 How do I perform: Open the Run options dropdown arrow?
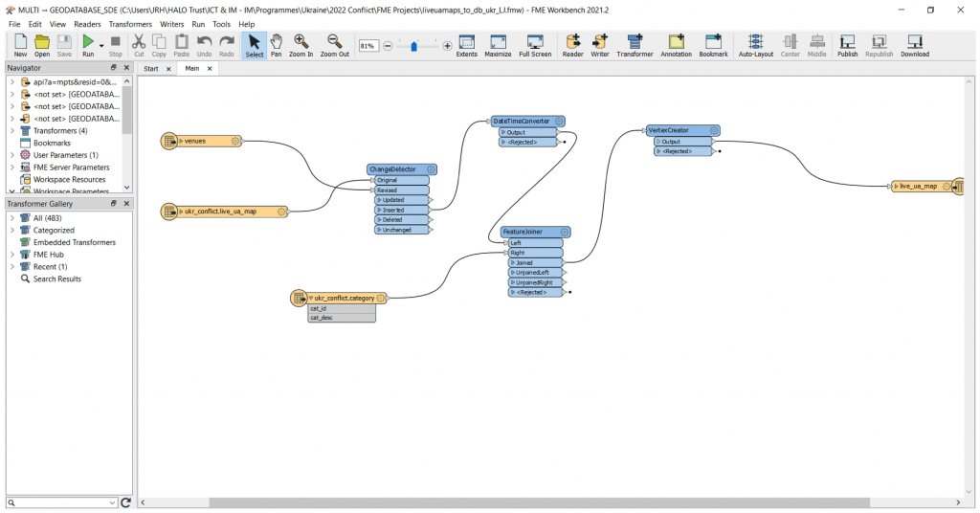coord(101,46)
